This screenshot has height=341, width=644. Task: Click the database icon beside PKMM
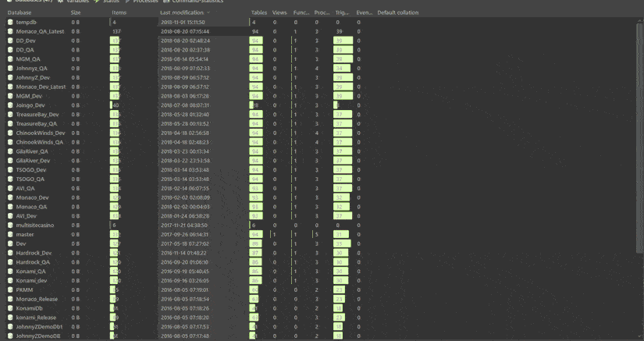[x=10, y=289]
